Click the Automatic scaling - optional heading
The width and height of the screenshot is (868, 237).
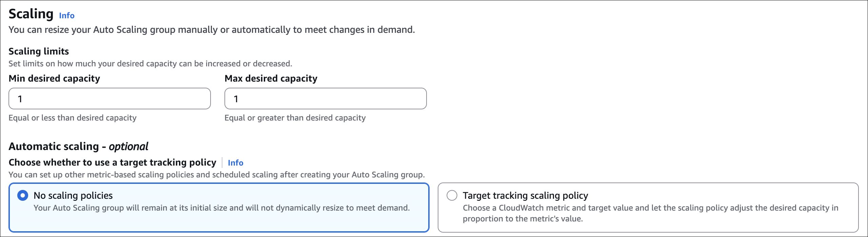tap(78, 146)
